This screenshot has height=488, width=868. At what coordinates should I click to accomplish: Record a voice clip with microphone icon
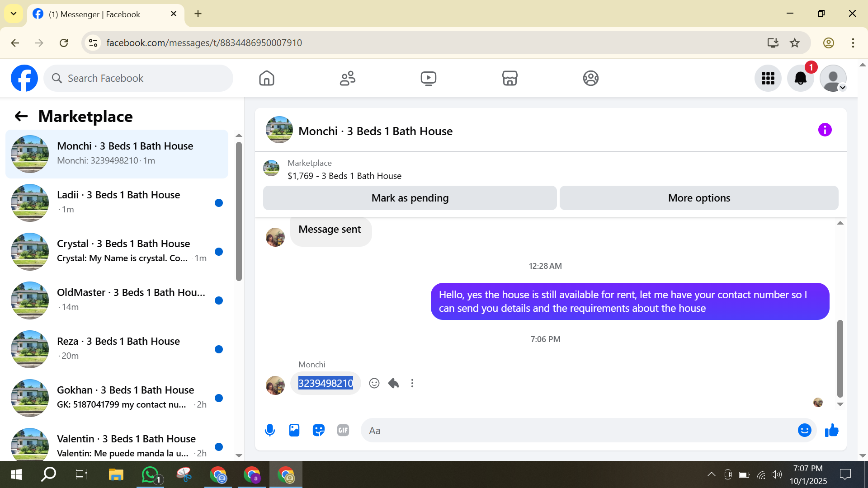270,430
